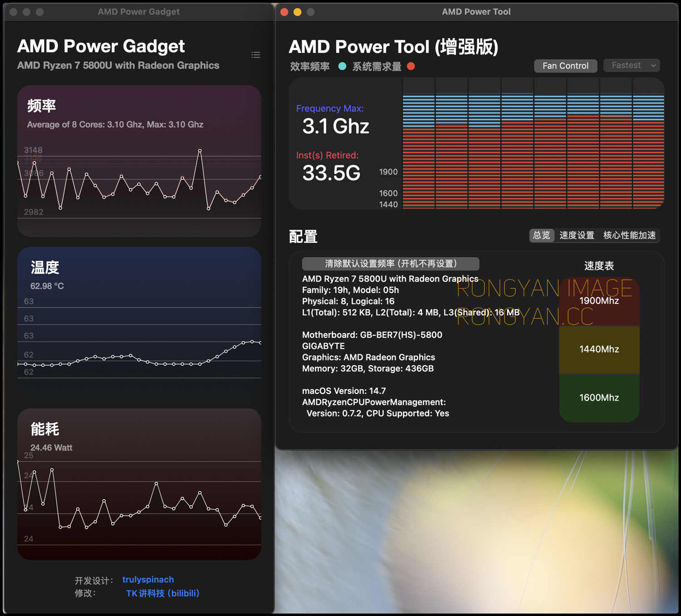Select the green 1600Mhz speed swatch
681x616 pixels.
599,398
